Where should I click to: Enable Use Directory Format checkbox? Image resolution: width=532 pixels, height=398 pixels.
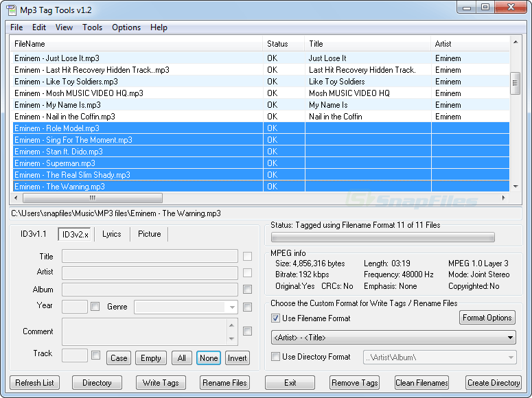[275, 357]
